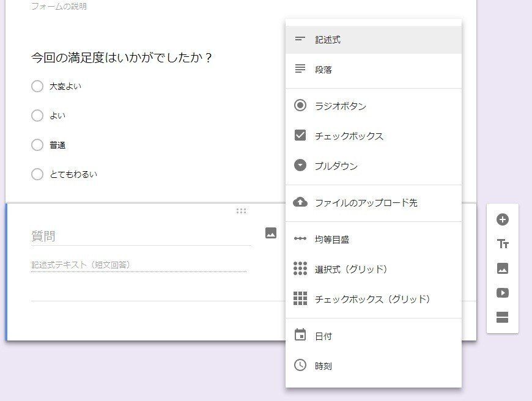The width and height of the screenshot is (532, 401).
Task: Select the とてもわるい radio option
Action: tap(37, 174)
